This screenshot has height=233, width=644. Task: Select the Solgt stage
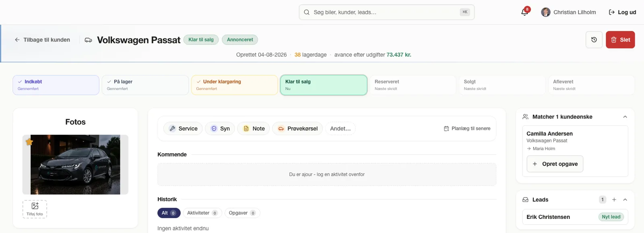502,85
